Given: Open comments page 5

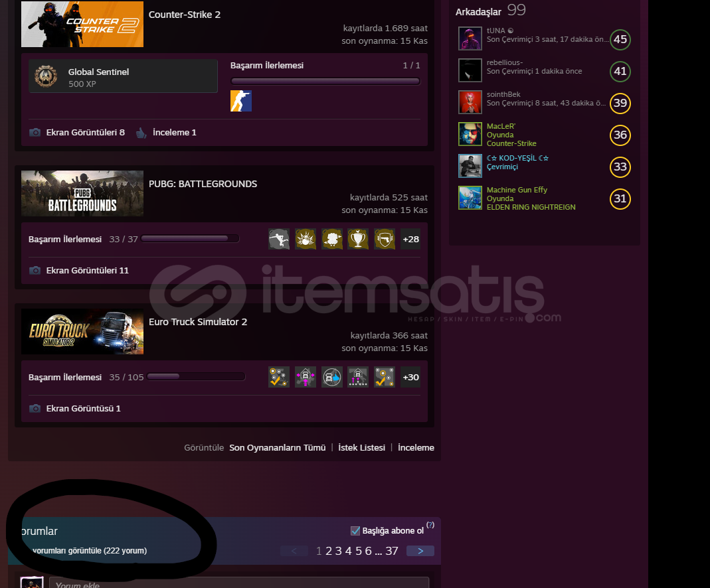Looking at the screenshot, I should click(x=359, y=551).
